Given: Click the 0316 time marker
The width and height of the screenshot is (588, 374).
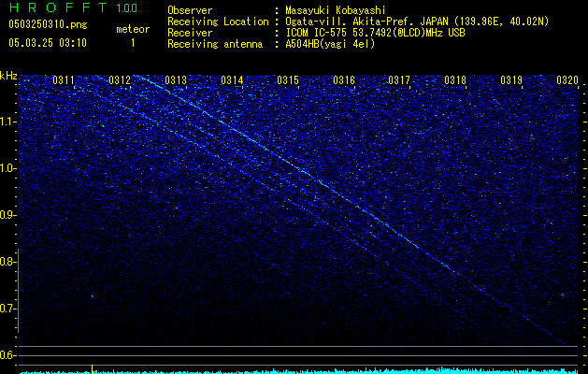Looking at the screenshot, I should 344,80.
